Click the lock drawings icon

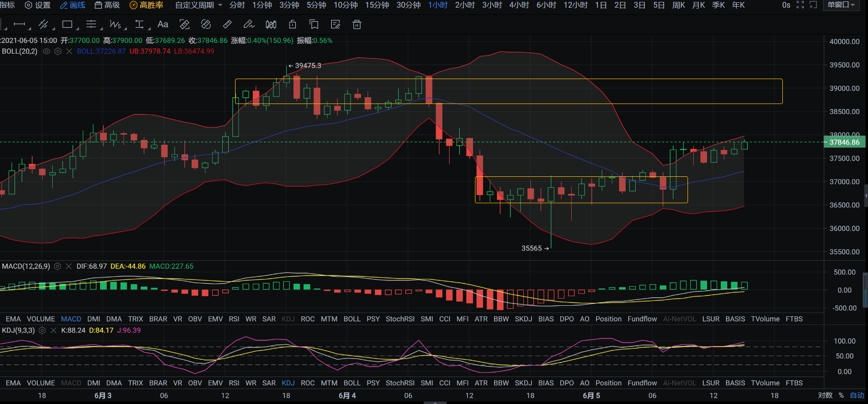tap(293, 24)
